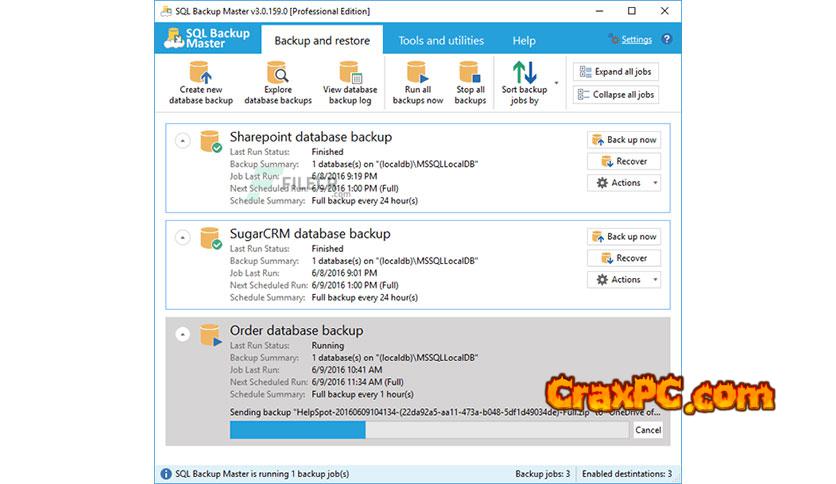Click 'Enabled destinations: 3' status entry
This screenshot has height=484, width=836.
pyautogui.click(x=627, y=473)
